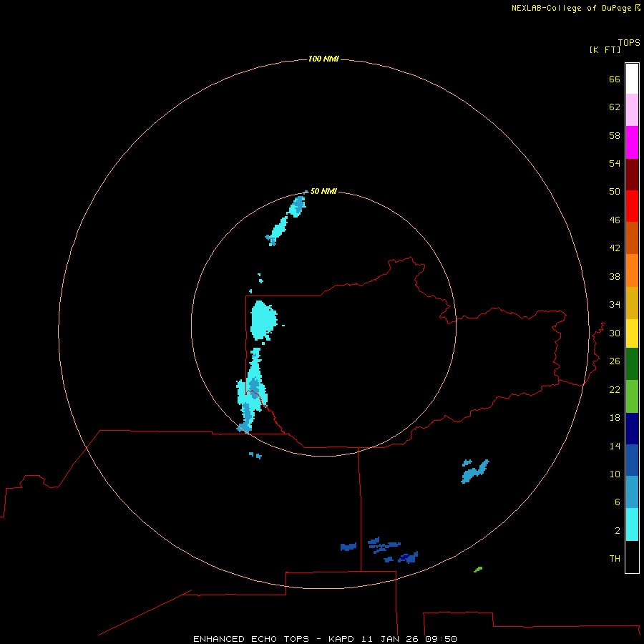Viewport: 644px width, 644px height.
Task: Select the magenta swatch in the legend
Action: [x=632, y=142]
